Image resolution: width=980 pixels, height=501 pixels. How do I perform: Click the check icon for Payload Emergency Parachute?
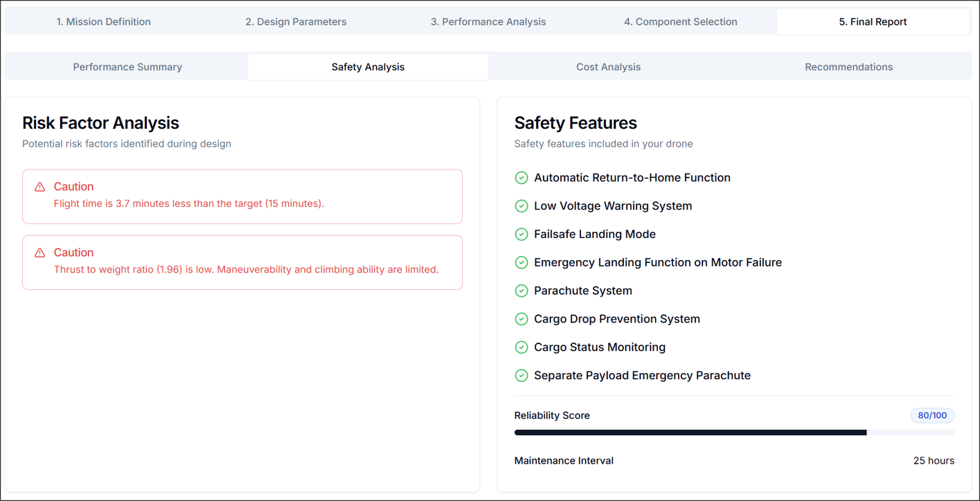click(x=522, y=375)
